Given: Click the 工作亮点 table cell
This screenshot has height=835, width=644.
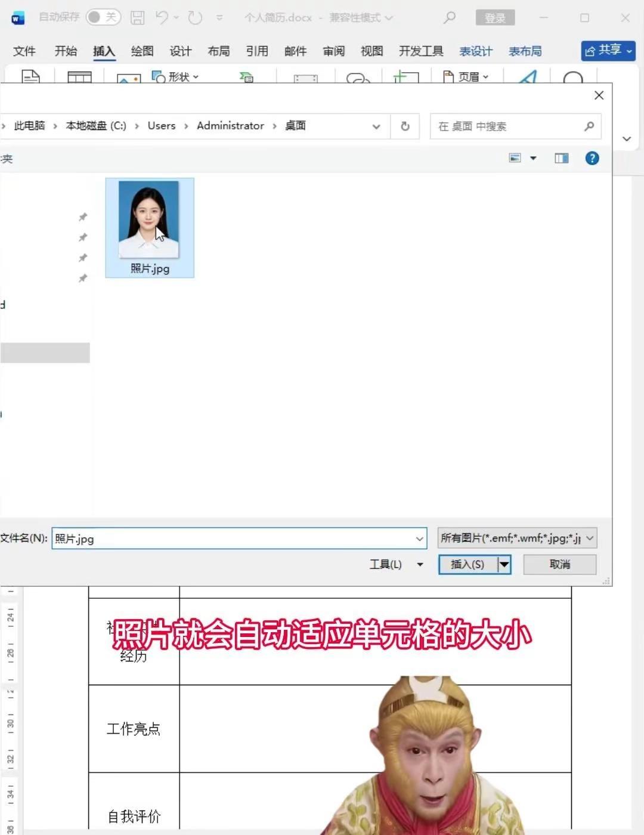Looking at the screenshot, I should point(134,729).
